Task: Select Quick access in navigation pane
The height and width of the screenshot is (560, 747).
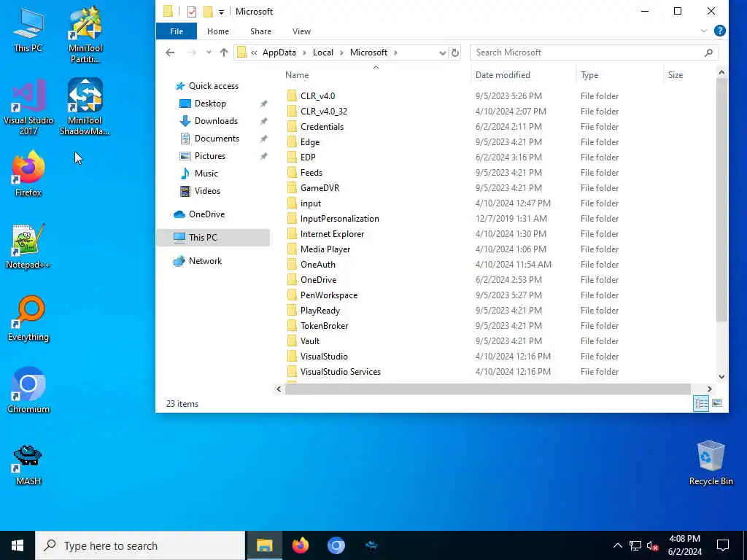Action: coord(213,86)
